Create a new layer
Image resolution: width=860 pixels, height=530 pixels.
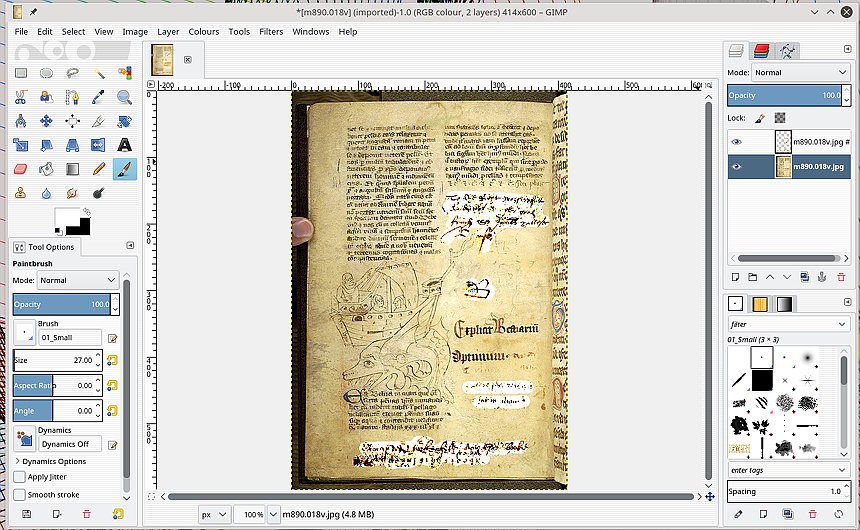(735, 277)
